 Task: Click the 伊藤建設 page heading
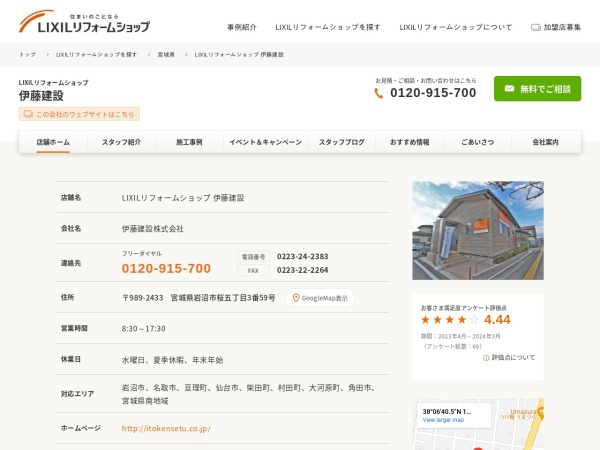pyautogui.click(x=41, y=96)
